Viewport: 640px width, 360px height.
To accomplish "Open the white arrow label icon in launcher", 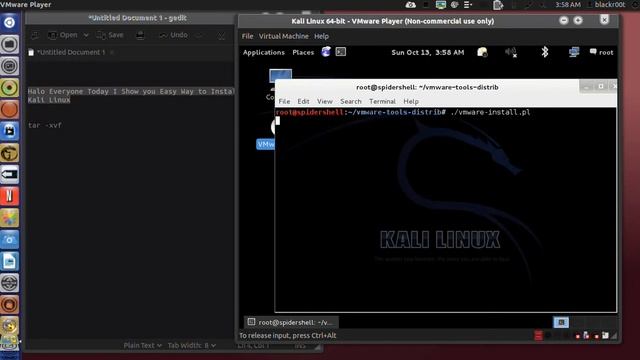I will click(9, 175).
